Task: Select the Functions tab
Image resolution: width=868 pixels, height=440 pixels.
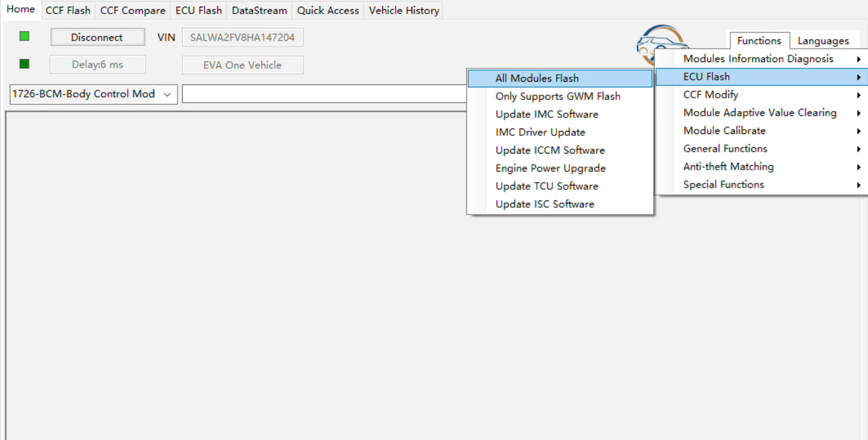Action: [759, 41]
